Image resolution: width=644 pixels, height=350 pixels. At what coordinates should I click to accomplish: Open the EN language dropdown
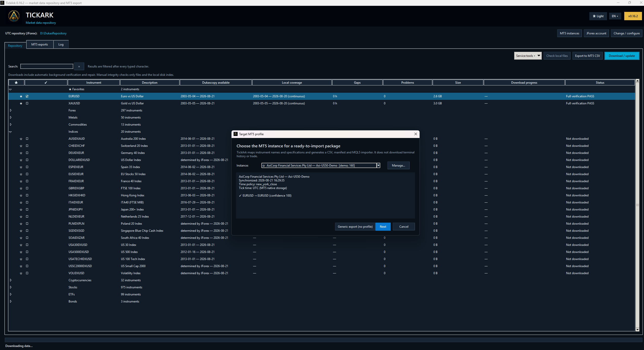(x=615, y=16)
